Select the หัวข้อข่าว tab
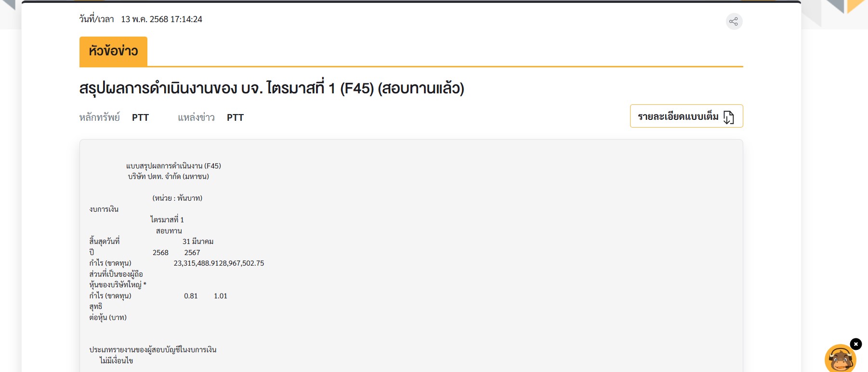Viewport: 868px width, 372px height. 113,51
